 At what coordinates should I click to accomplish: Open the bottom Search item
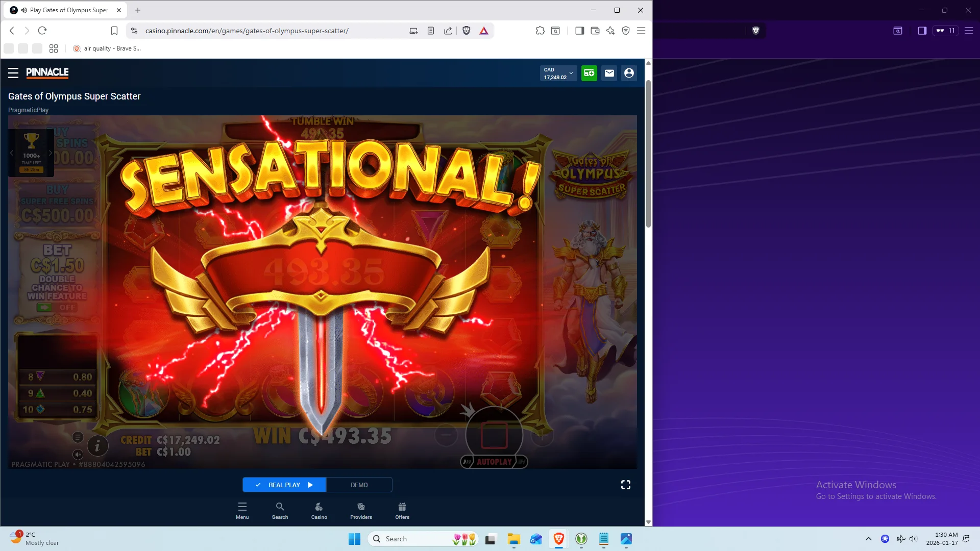click(280, 511)
